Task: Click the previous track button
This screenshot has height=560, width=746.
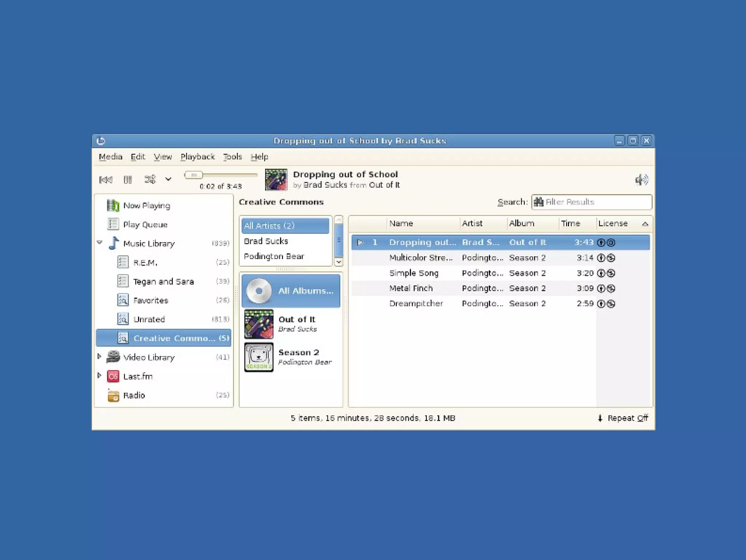Action: (x=106, y=180)
